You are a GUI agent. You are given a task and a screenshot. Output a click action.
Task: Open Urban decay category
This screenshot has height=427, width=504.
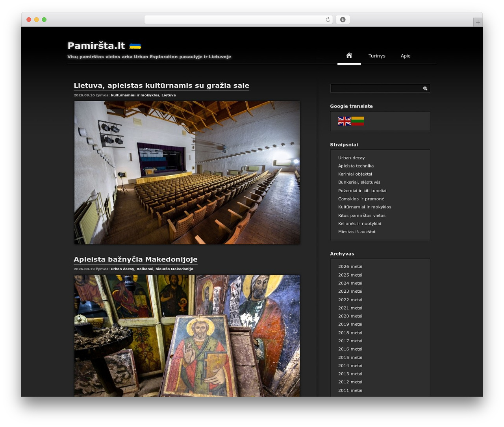(x=351, y=158)
